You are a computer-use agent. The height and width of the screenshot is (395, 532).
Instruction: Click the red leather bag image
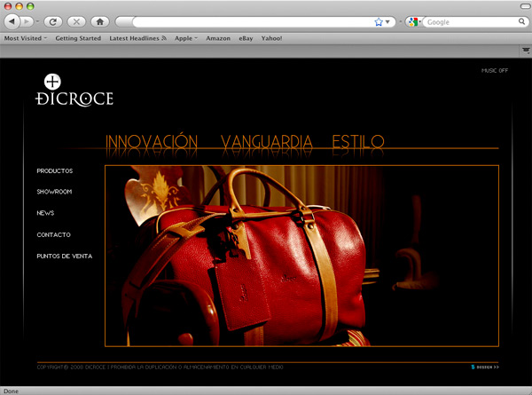click(266, 257)
